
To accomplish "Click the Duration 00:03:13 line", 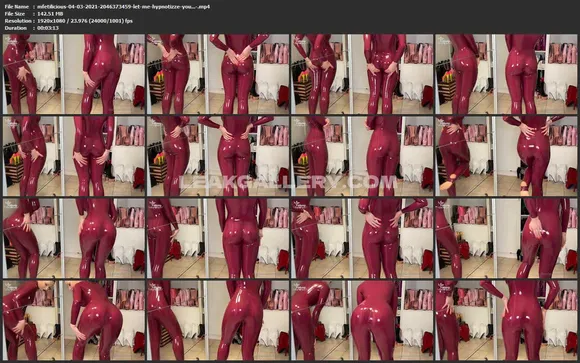I will tap(31, 28).
